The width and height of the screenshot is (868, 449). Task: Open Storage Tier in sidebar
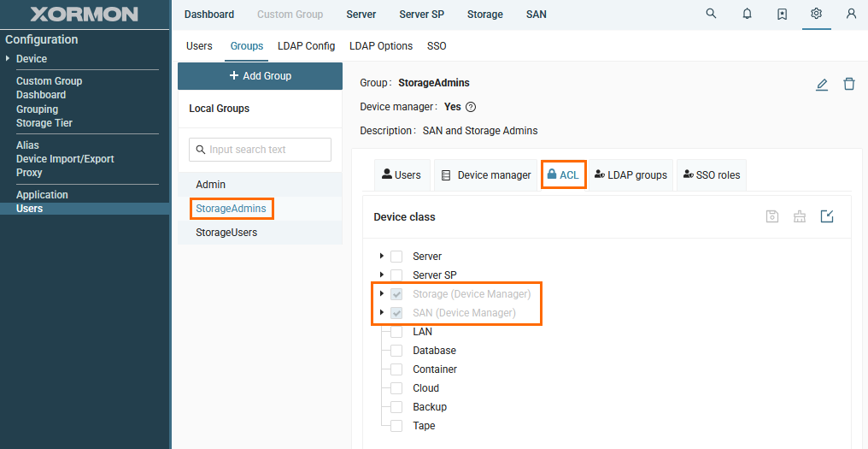point(44,123)
